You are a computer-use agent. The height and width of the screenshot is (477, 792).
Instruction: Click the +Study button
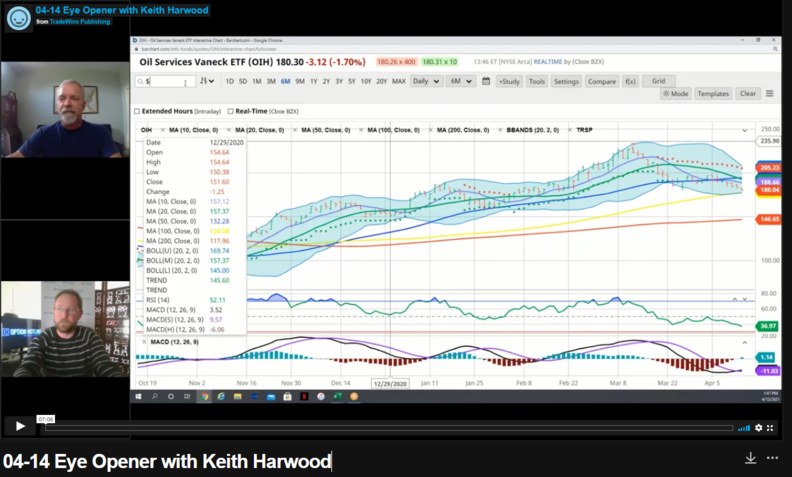click(x=509, y=81)
